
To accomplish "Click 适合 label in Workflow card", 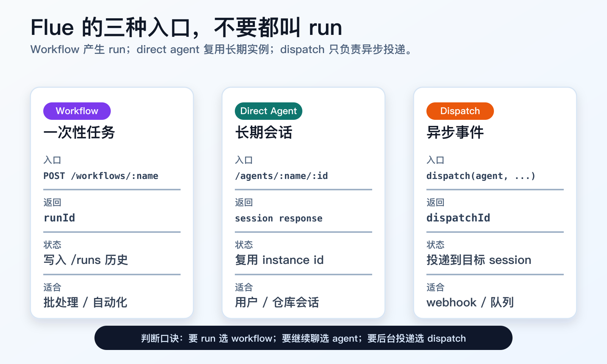I will tap(52, 287).
